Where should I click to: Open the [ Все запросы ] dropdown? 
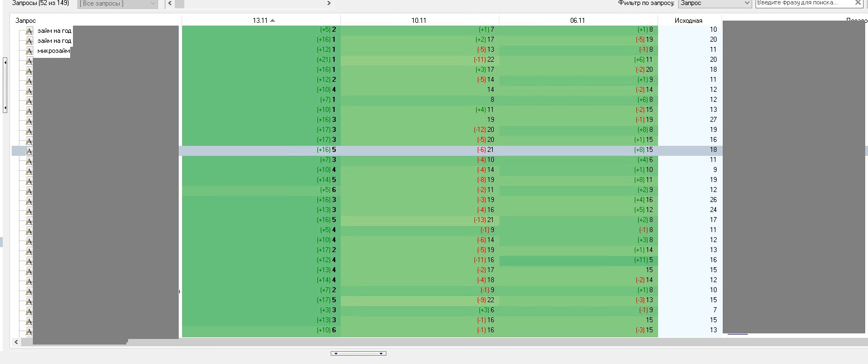pyautogui.click(x=117, y=3)
